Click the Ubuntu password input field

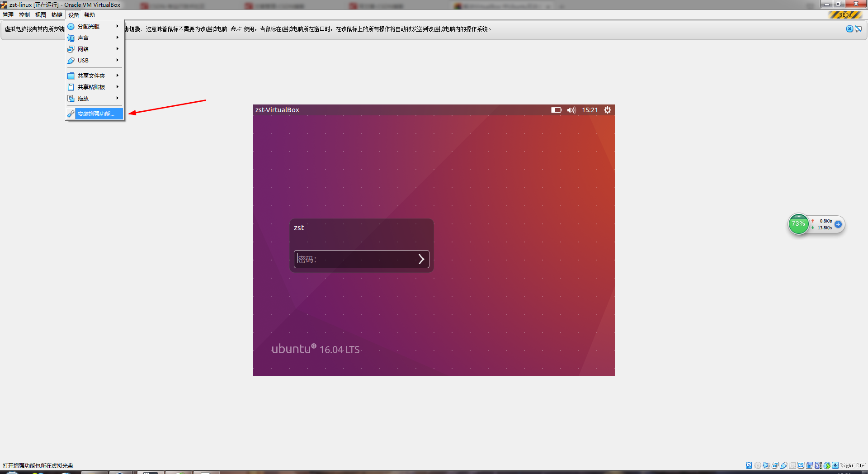pyautogui.click(x=362, y=259)
